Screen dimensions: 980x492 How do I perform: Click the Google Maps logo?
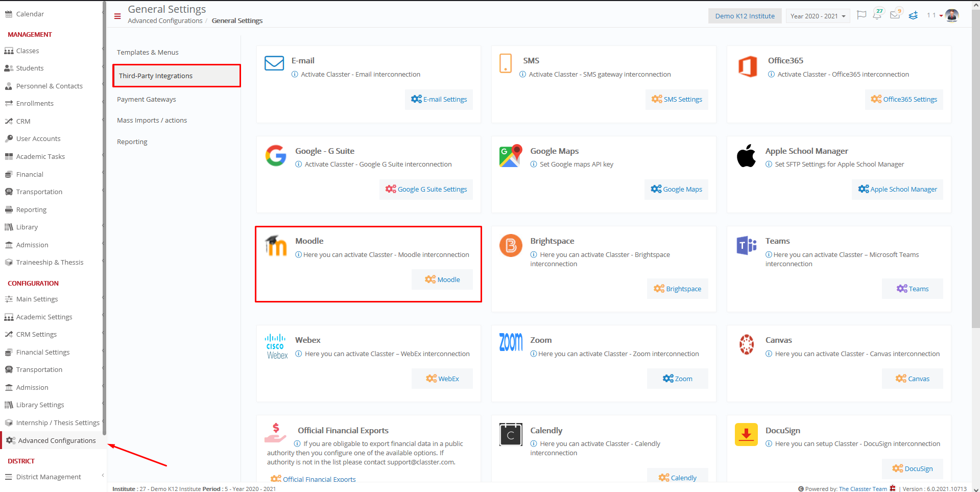coord(511,155)
